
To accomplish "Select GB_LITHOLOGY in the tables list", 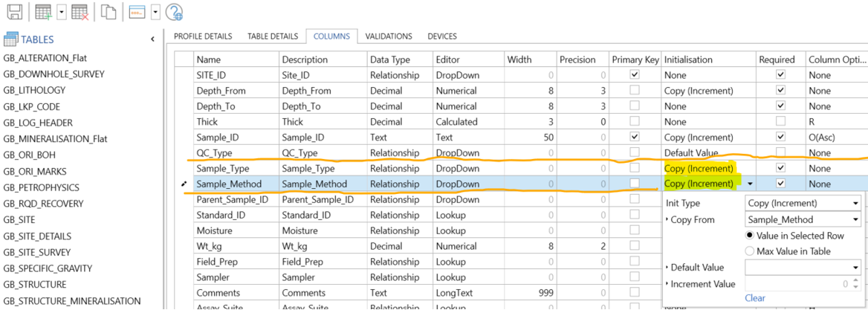I will 34,90.
